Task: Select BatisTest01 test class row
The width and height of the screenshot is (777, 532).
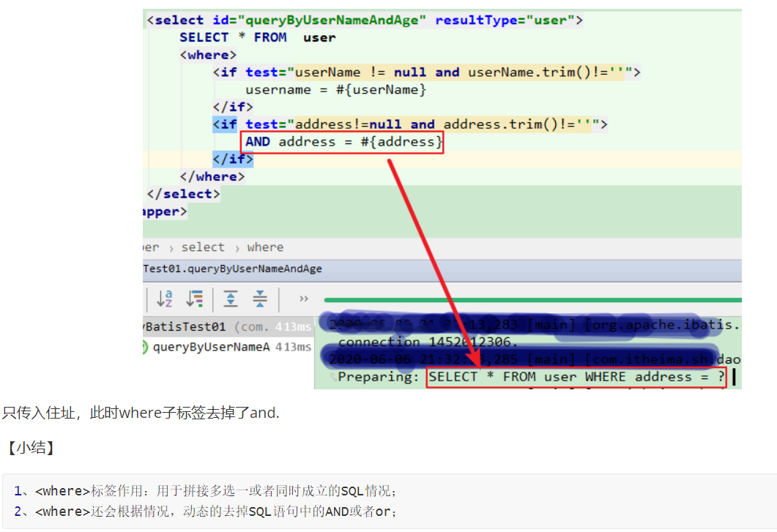Action: [228, 327]
